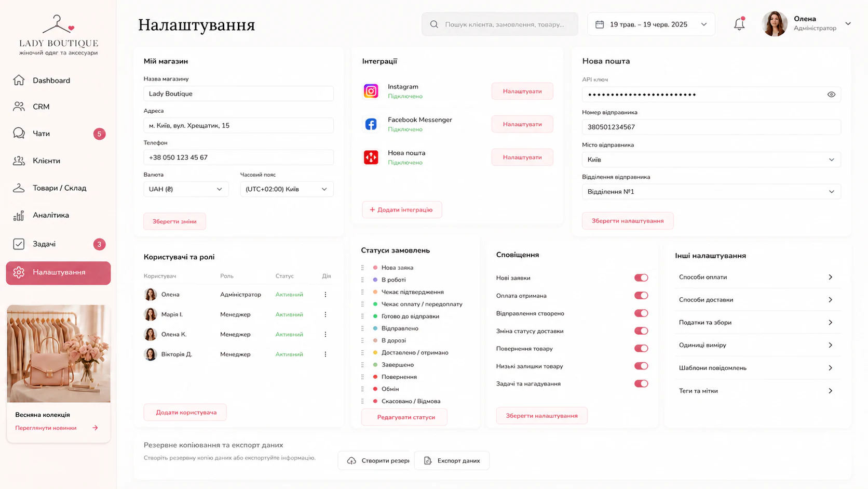Click the Аналітика chart icon

coord(19,215)
